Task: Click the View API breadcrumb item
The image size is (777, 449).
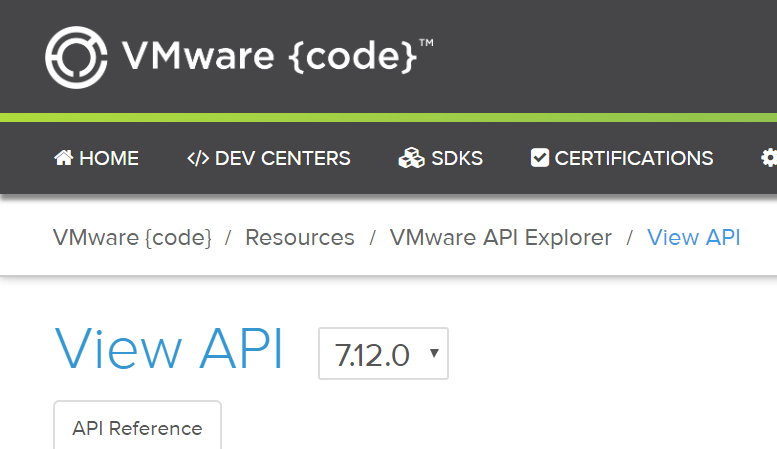Action: [694, 237]
